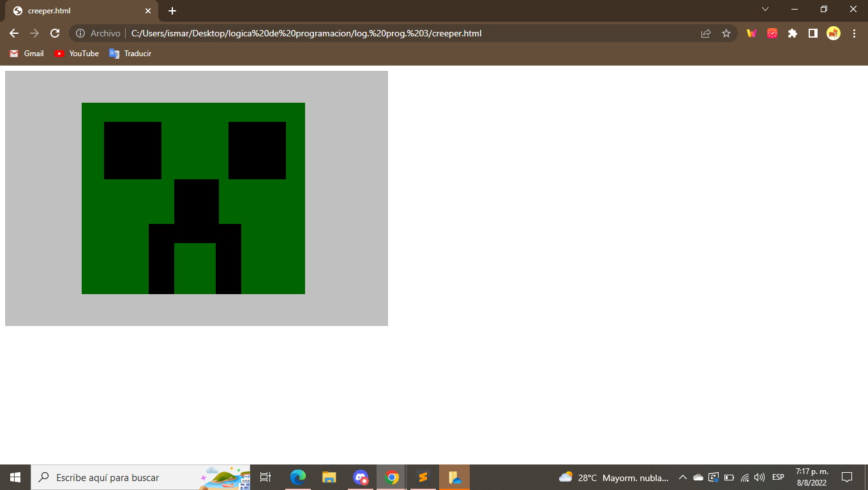Switch the ESP input language

tap(778, 477)
